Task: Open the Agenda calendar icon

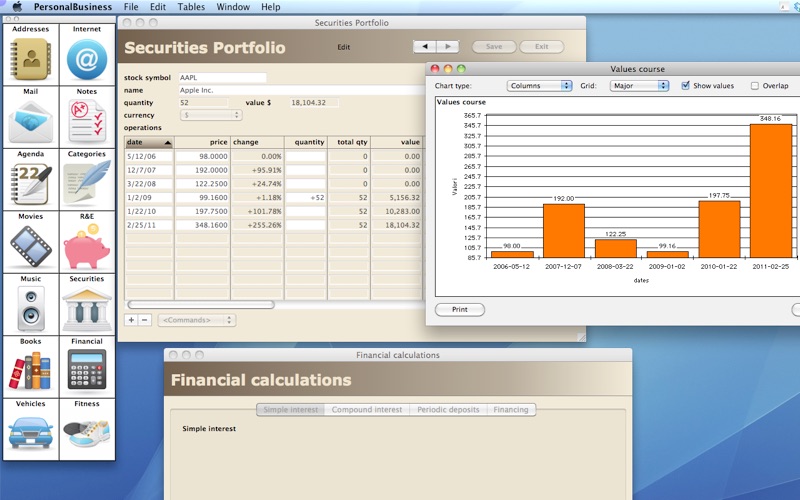Action: (31, 184)
